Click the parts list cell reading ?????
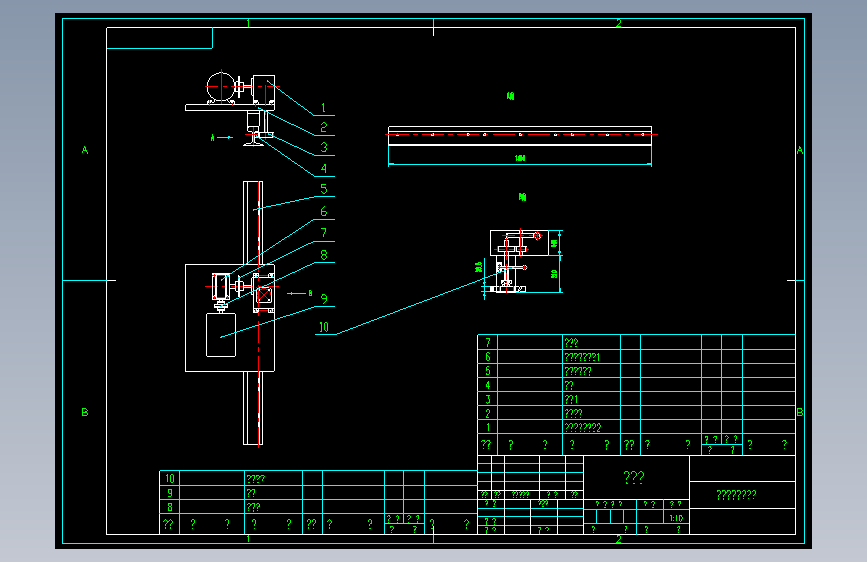The image size is (867, 562). click(x=578, y=371)
